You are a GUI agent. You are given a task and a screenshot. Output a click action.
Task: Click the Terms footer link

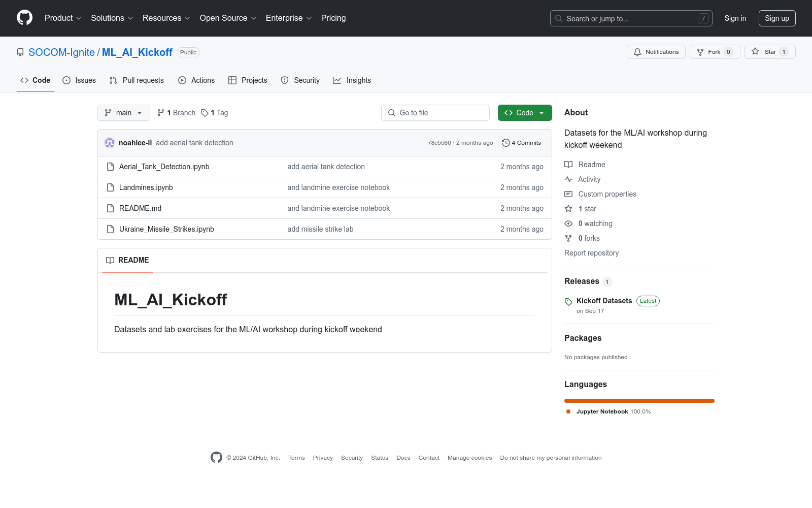pyautogui.click(x=296, y=458)
